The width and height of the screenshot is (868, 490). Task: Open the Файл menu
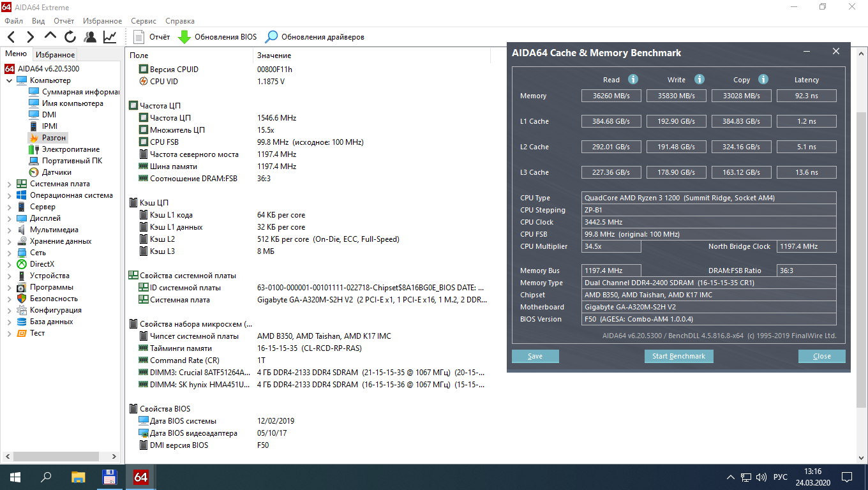(x=13, y=21)
